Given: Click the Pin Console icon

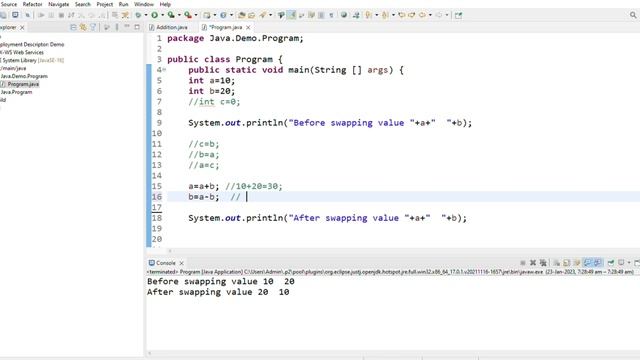Looking at the screenshot, I should [611, 263].
